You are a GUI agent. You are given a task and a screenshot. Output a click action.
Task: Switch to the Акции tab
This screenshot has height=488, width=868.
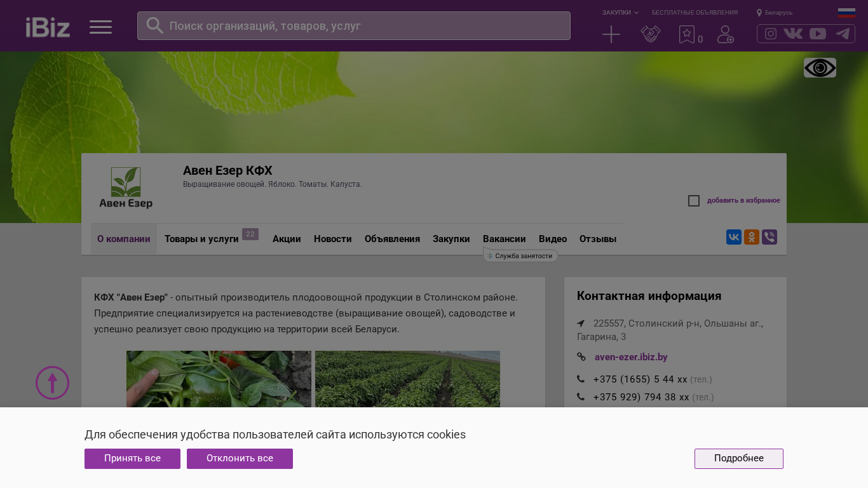click(287, 239)
